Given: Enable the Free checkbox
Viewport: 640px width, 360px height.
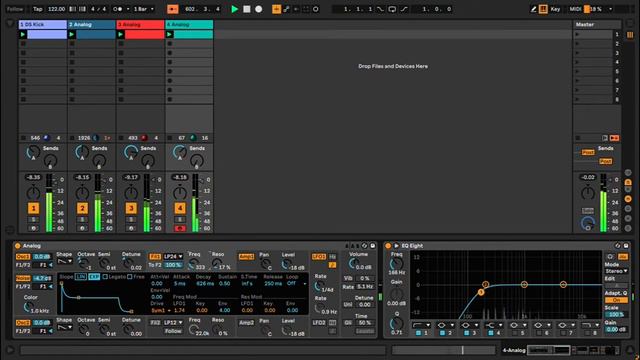Looking at the screenshot, I should 130,277.
